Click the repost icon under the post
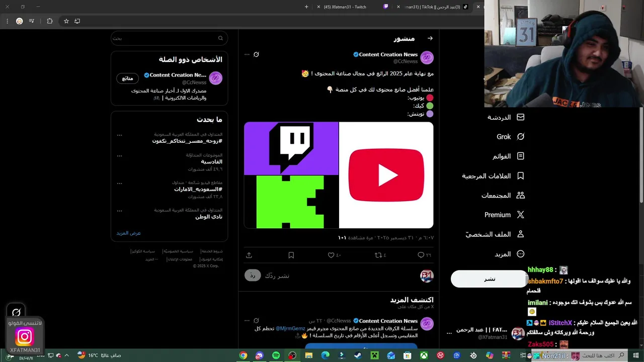This screenshot has width=644, height=362. tap(378, 255)
